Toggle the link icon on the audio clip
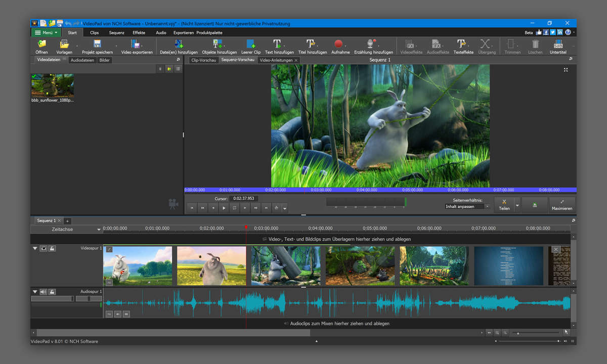 coord(126,314)
